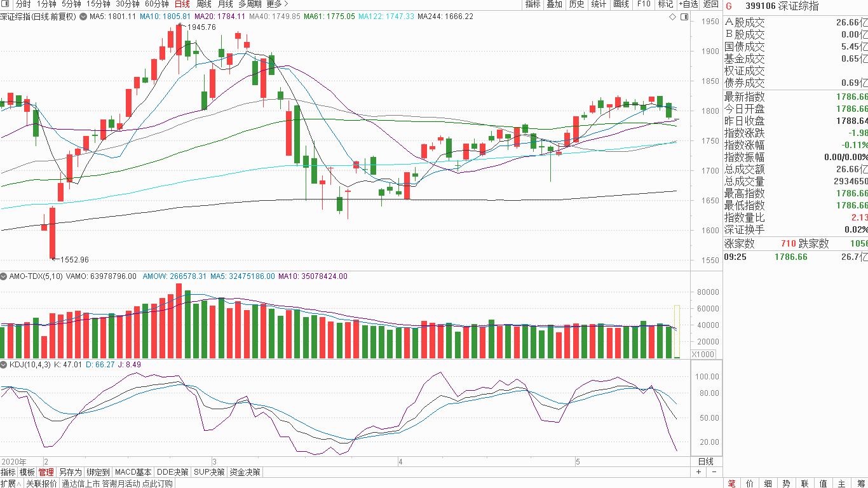868x488 pixels.
Task: Click the 指标 tab in bottom bar
Action: 8,472
